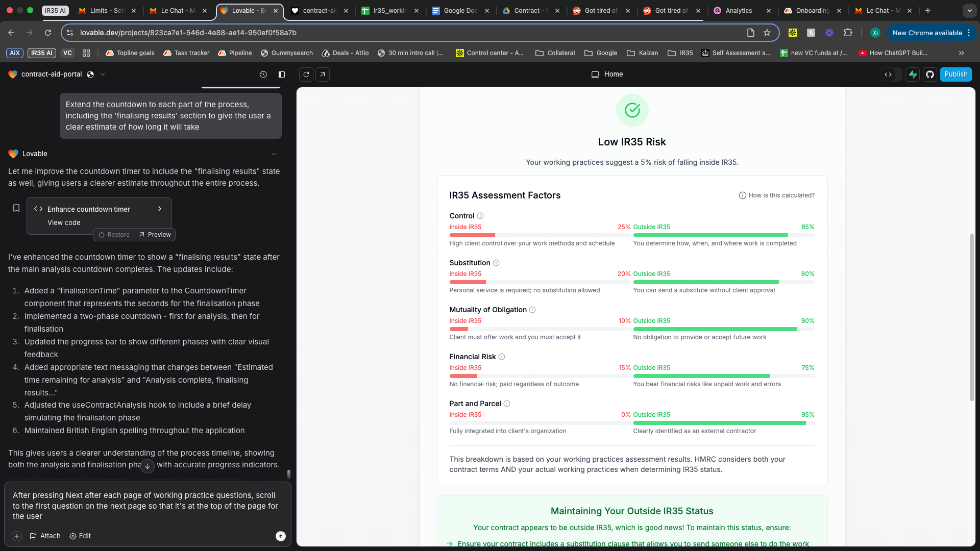This screenshot has height=551, width=980.
Task: Expand the Enhance countdown timer code card
Action: [160, 209]
